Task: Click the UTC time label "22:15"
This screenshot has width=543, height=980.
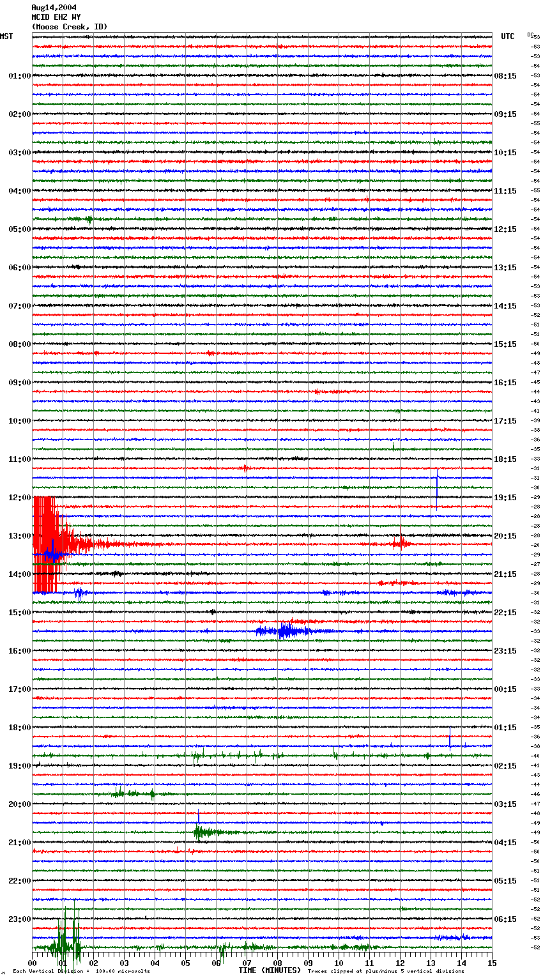Action: (x=505, y=613)
